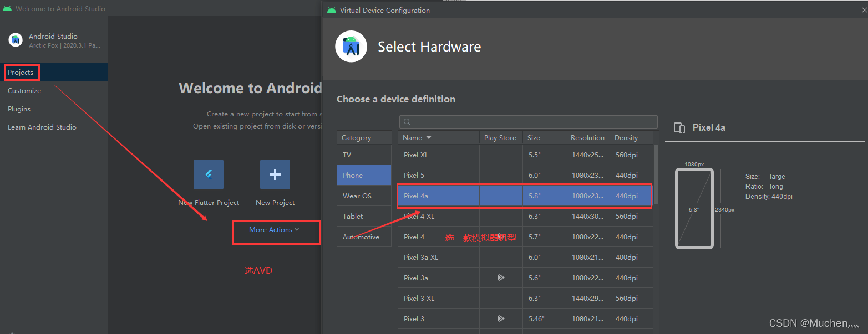
Task: Sort devices by Name column arrow
Action: tap(429, 138)
